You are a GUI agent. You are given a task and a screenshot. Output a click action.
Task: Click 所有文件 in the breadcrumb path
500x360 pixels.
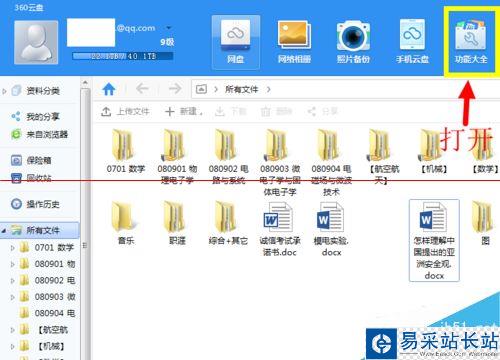point(241,89)
